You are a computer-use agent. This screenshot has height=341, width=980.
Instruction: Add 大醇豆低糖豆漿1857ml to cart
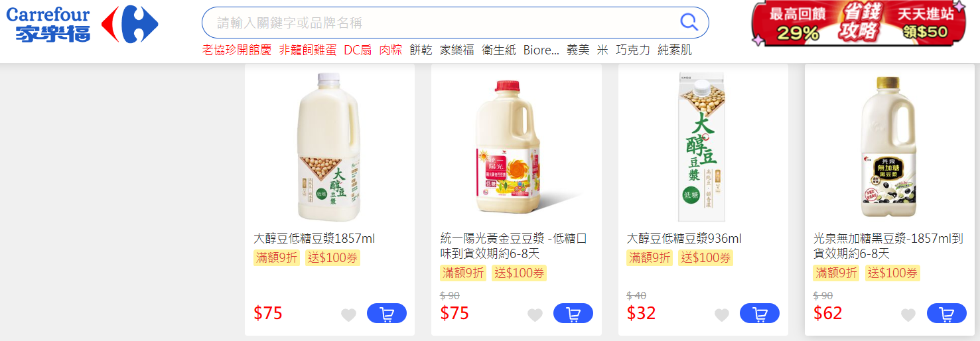coord(387,314)
